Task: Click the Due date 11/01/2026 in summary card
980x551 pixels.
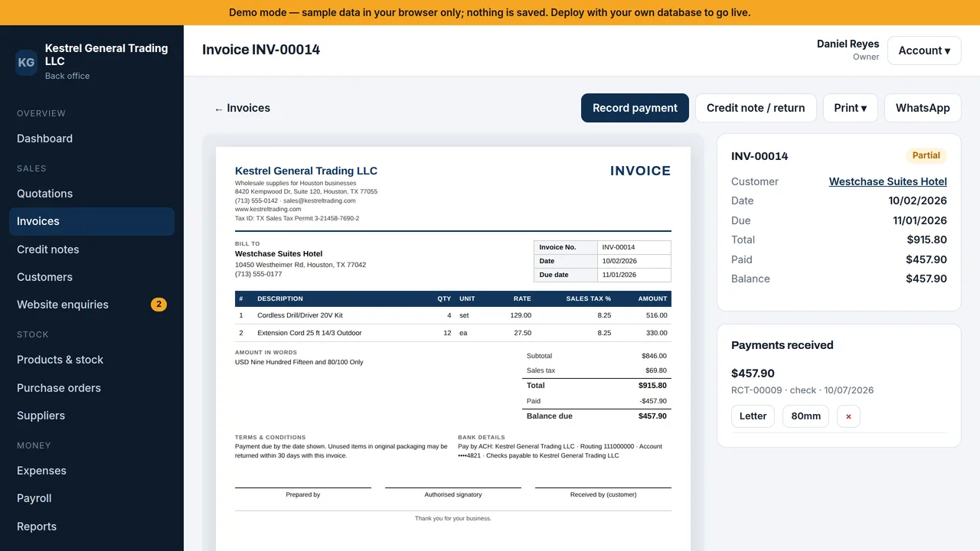Action: click(920, 220)
